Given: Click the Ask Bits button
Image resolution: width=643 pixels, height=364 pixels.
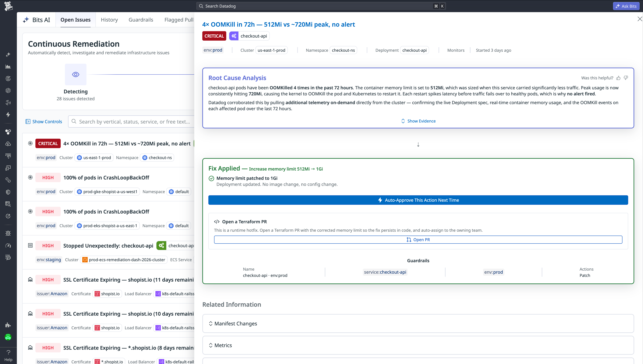Looking at the screenshot, I should coord(626,6).
